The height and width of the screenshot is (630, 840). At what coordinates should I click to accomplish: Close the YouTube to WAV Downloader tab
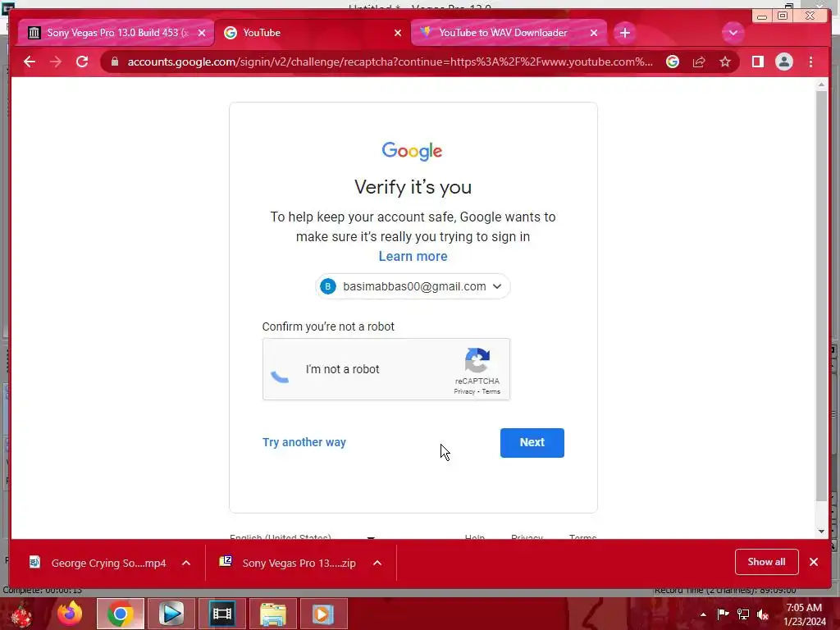(594, 33)
